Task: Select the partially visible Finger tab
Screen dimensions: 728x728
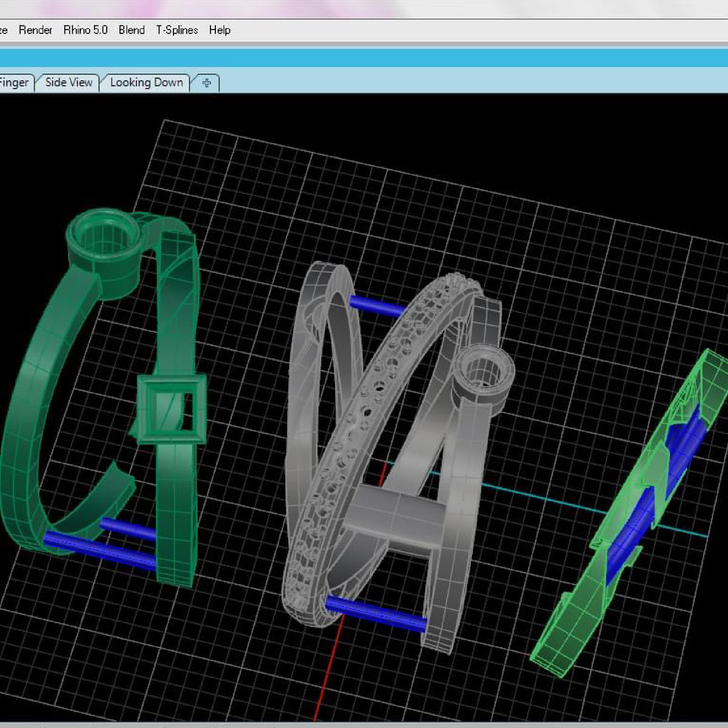Action: [13, 83]
